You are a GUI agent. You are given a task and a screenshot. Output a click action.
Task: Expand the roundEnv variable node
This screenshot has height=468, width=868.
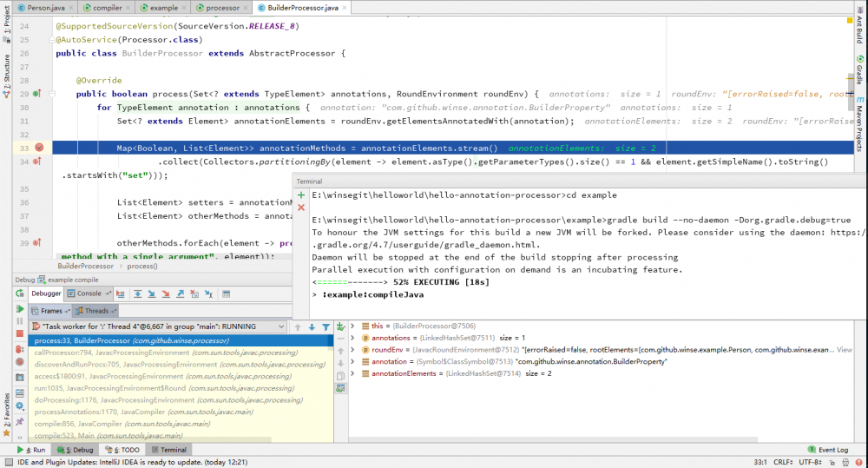(x=352, y=349)
